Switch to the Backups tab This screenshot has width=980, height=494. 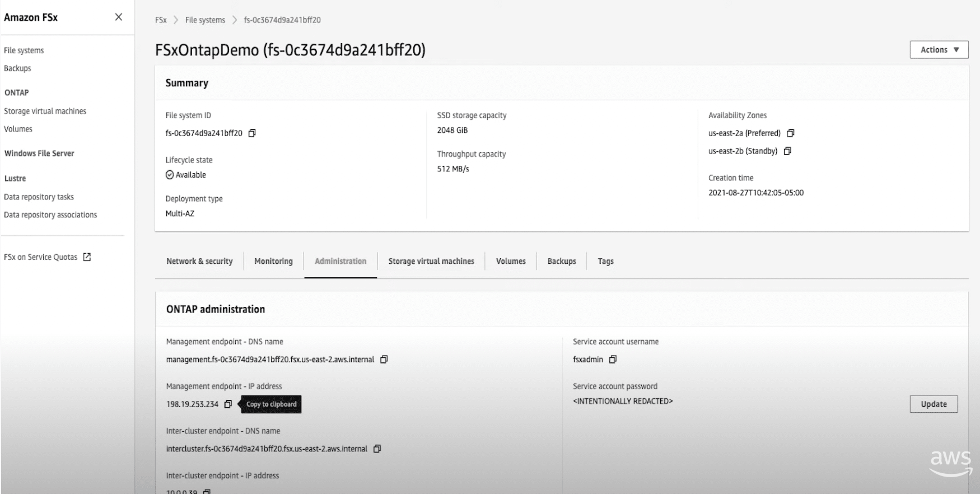(x=562, y=262)
